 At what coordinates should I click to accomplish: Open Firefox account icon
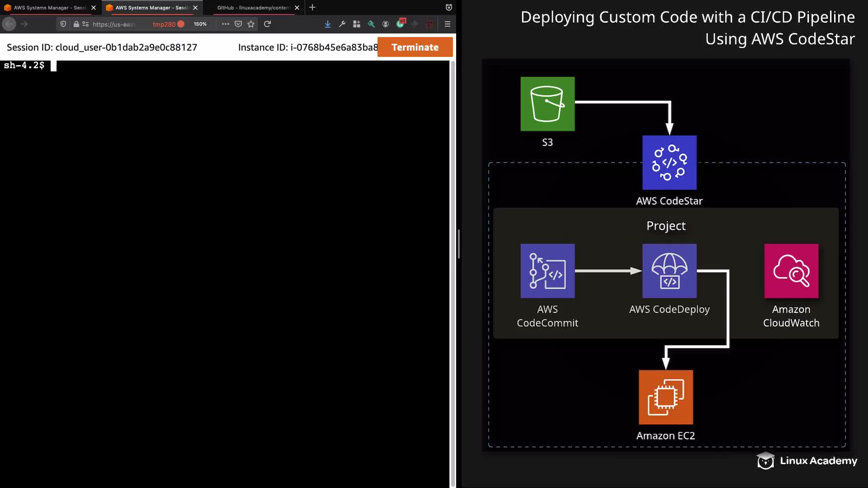386,24
